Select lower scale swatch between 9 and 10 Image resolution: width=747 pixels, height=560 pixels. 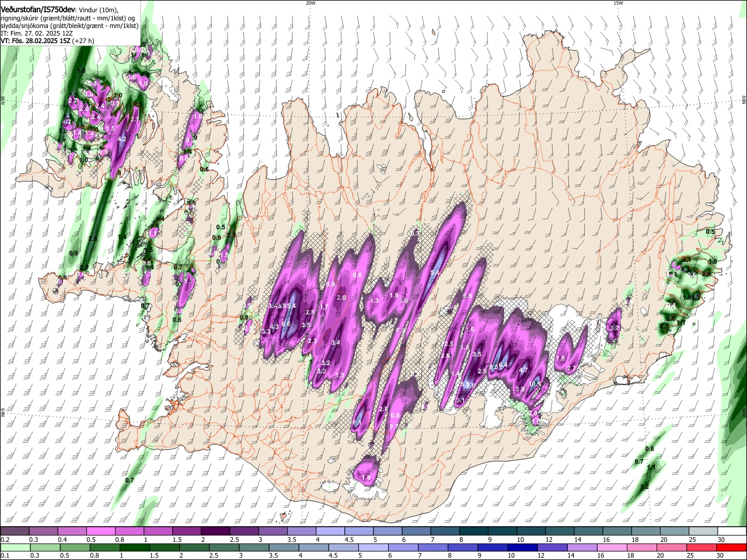click(x=493, y=548)
